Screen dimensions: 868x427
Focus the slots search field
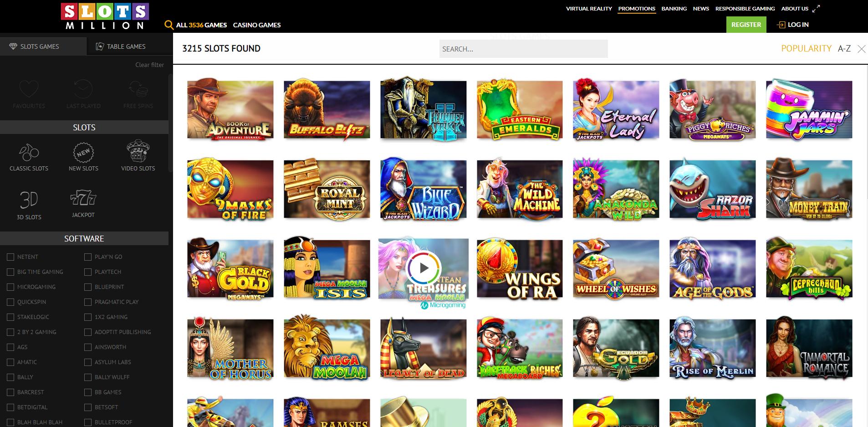[523, 49]
